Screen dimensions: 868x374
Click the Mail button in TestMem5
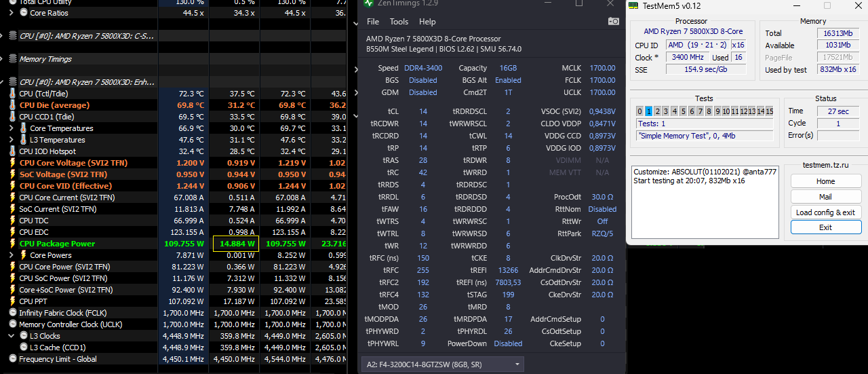[825, 197]
